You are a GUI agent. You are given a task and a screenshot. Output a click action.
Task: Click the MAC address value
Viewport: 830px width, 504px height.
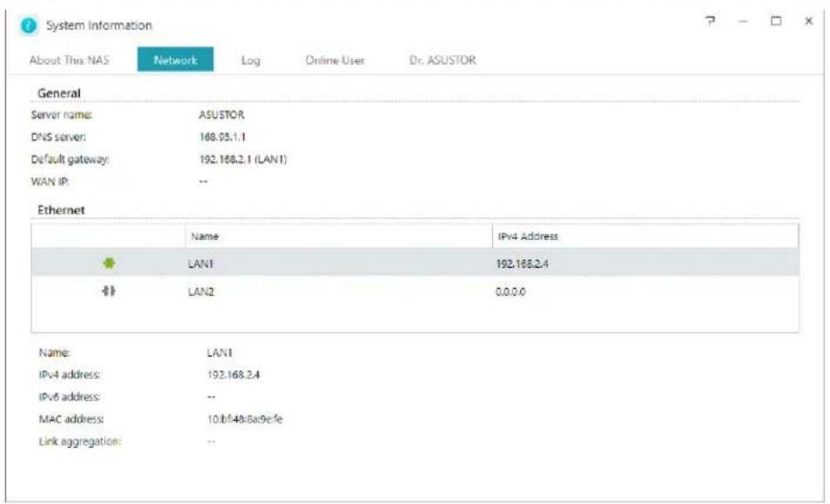(244, 419)
